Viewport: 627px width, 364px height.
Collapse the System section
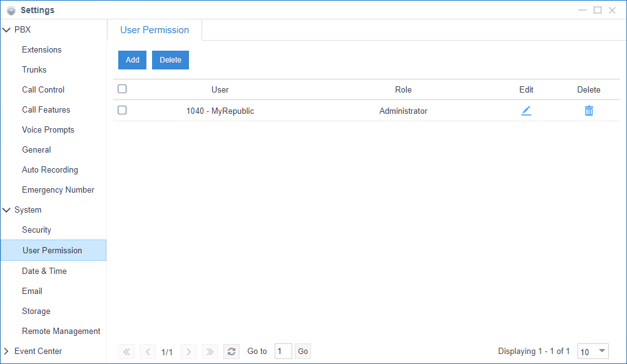coord(6,210)
